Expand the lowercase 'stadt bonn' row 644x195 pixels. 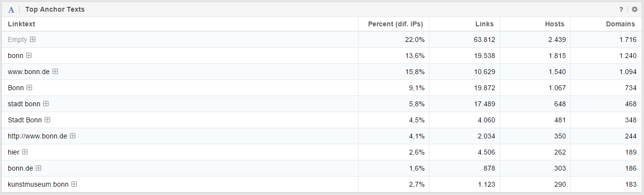(x=46, y=104)
